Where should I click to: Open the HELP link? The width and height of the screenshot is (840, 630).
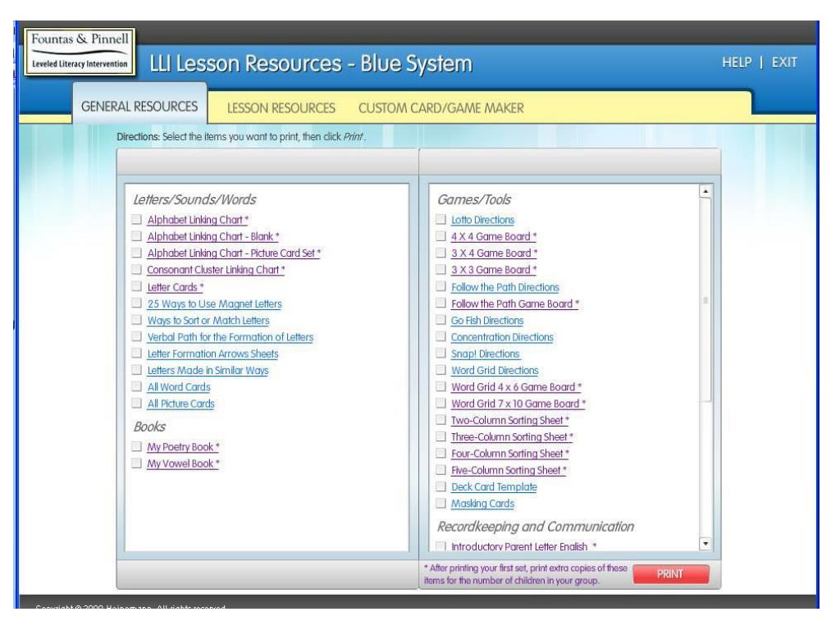[x=737, y=62]
